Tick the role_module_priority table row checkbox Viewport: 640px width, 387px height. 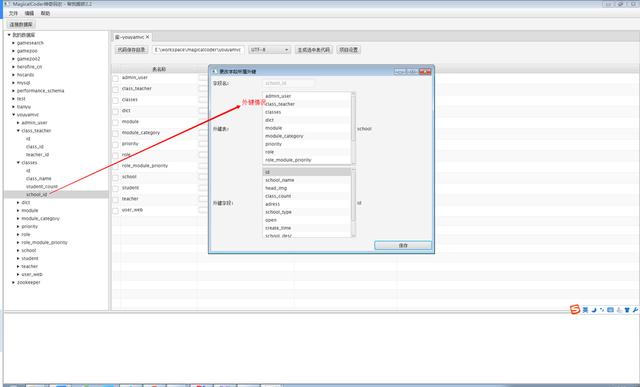point(116,166)
